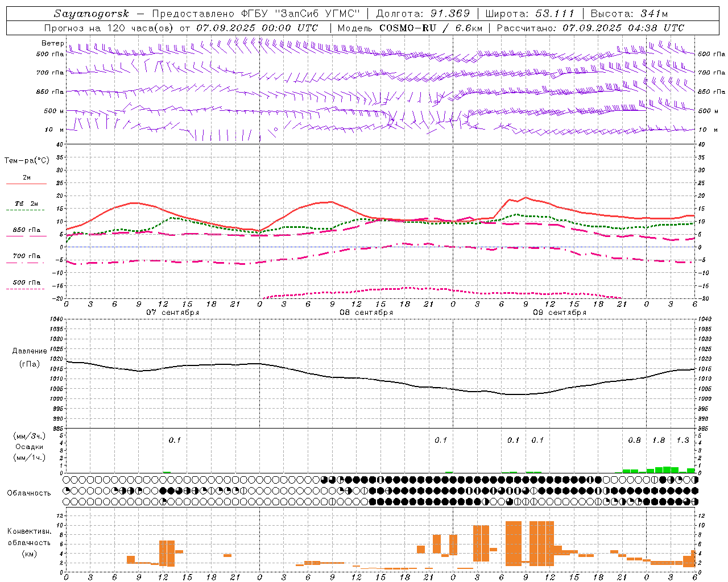Click the solid line sample under '2м' legend
Viewport: 728px width, 582px height.
[26, 184]
